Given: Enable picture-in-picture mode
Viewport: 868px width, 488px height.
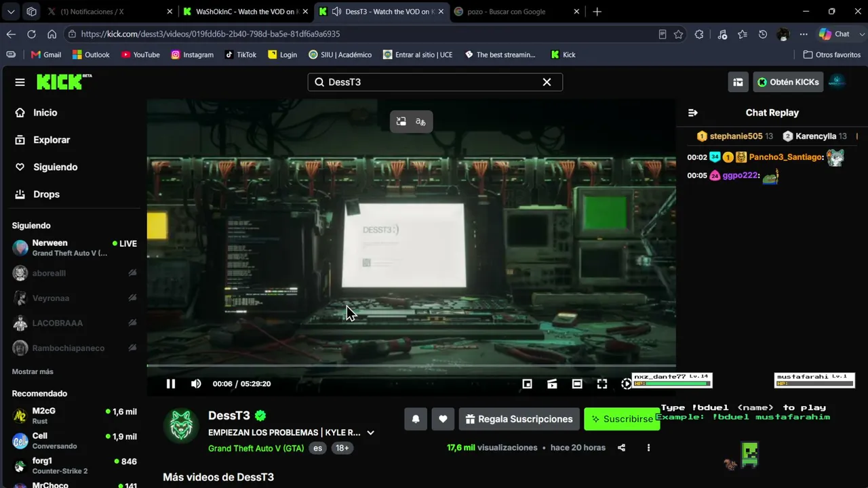Looking at the screenshot, I should pyautogui.click(x=527, y=384).
